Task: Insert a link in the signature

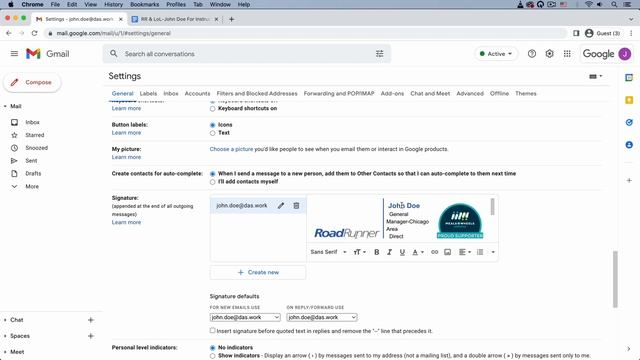Action: [x=434, y=252]
